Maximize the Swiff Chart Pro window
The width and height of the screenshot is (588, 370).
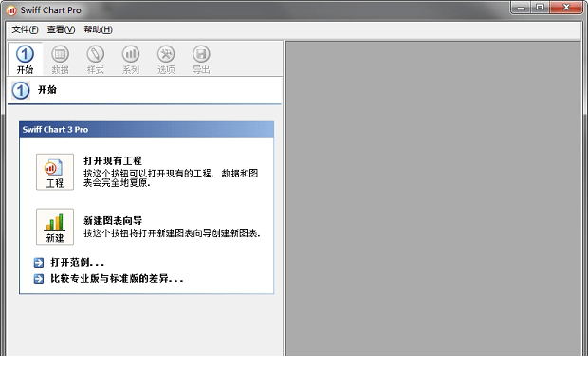(540, 8)
